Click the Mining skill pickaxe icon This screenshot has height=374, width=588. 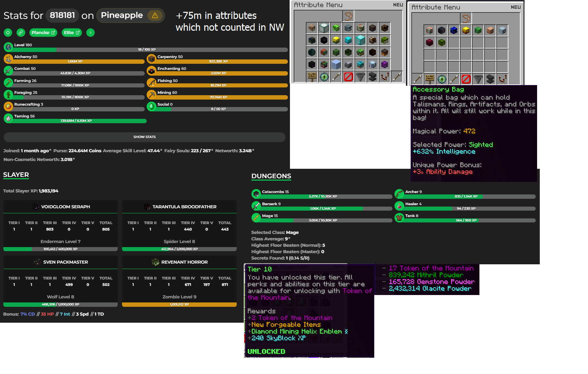[x=151, y=95]
